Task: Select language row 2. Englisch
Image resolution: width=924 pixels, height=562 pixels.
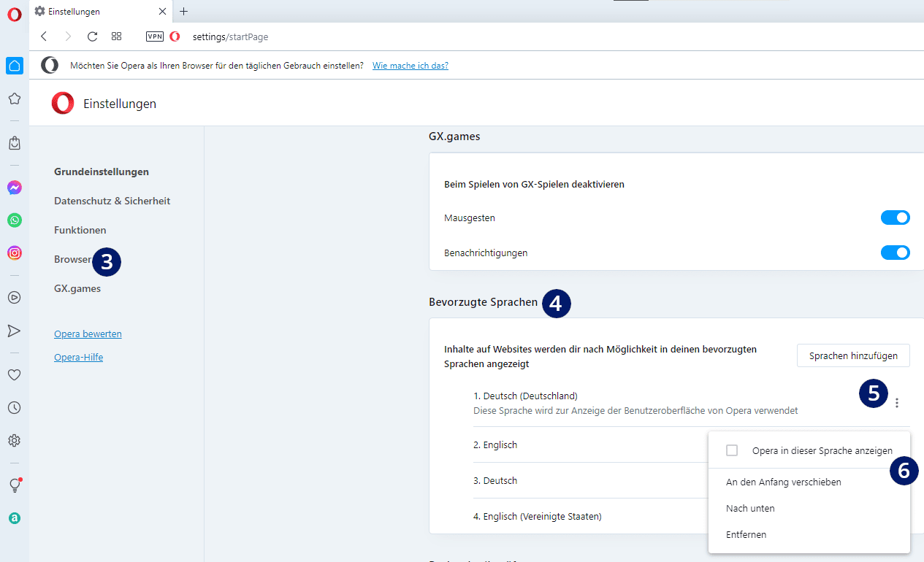Action: (495, 444)
